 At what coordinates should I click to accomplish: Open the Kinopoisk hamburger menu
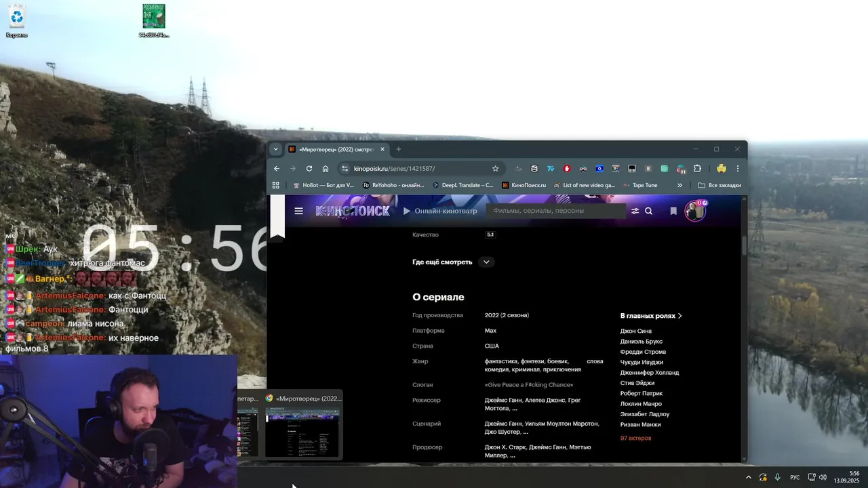tap(298, 211)
